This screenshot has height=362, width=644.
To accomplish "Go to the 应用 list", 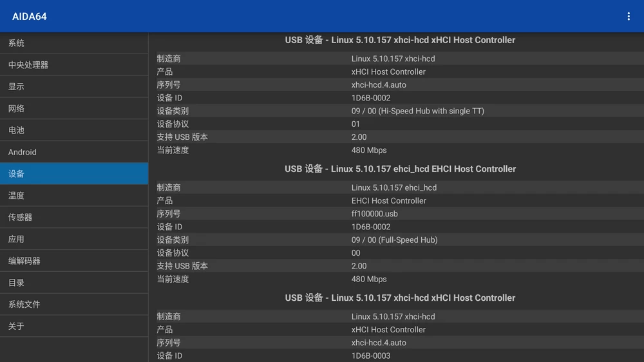I will 74,239.
